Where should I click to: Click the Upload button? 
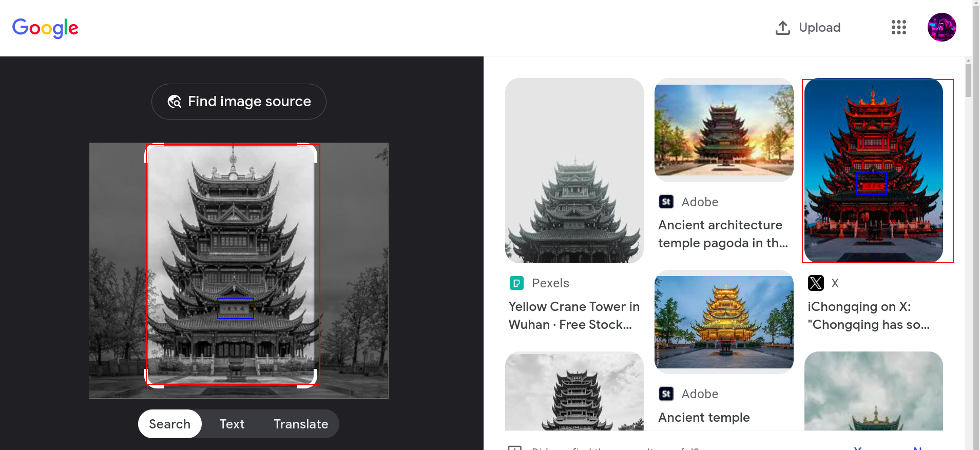coord(808,28)
